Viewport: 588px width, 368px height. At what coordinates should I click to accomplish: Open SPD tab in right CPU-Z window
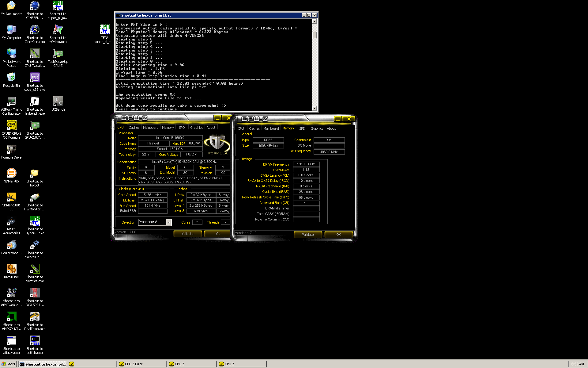click(302, 128)
